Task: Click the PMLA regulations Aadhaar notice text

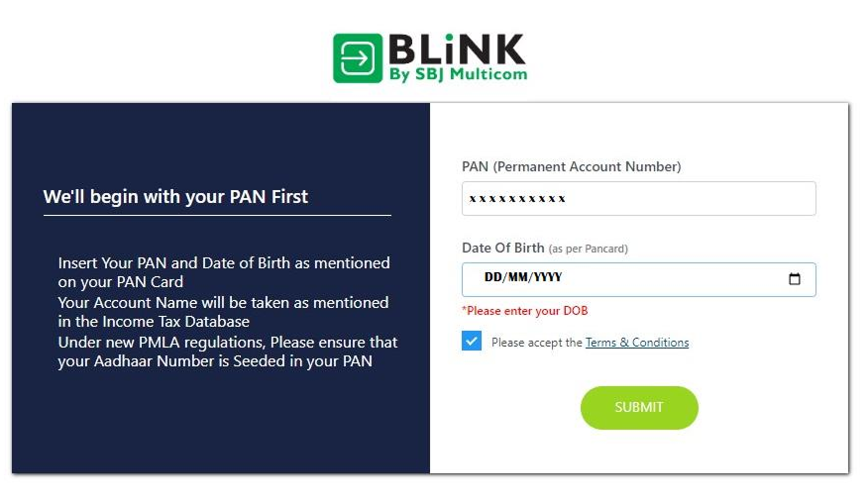Action: pos(228,351)
